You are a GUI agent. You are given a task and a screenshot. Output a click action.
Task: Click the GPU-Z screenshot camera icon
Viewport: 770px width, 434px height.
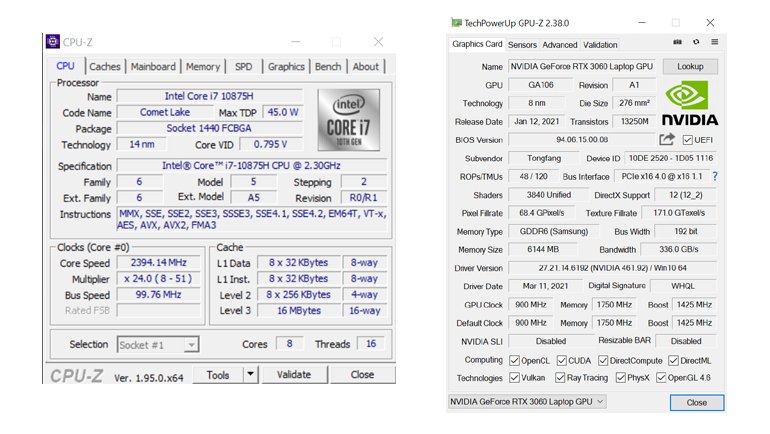678,42
